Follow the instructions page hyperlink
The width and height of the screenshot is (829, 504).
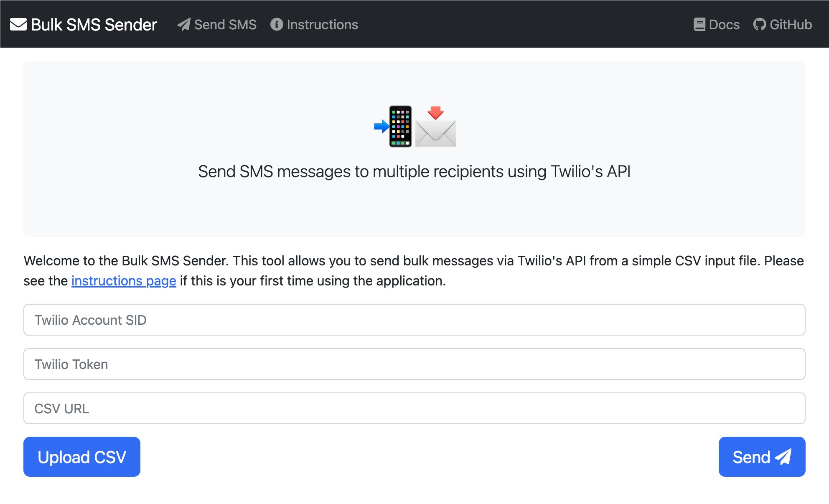[x=124, y=281]
